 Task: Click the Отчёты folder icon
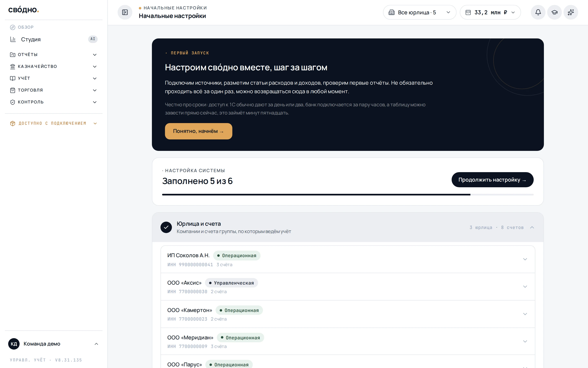(x=13, y=55)
